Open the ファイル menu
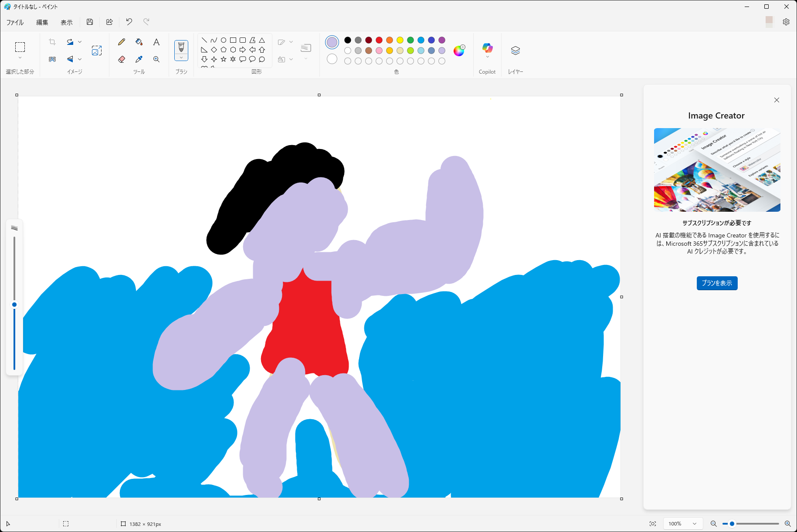The image size is (797, 532). pos(14,22)
